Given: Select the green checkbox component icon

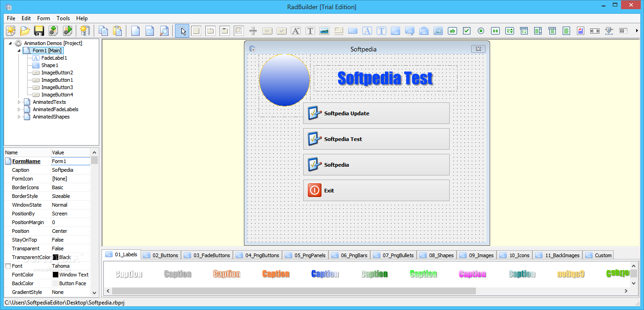Looking at the screenshot, I should pos(467,31).
